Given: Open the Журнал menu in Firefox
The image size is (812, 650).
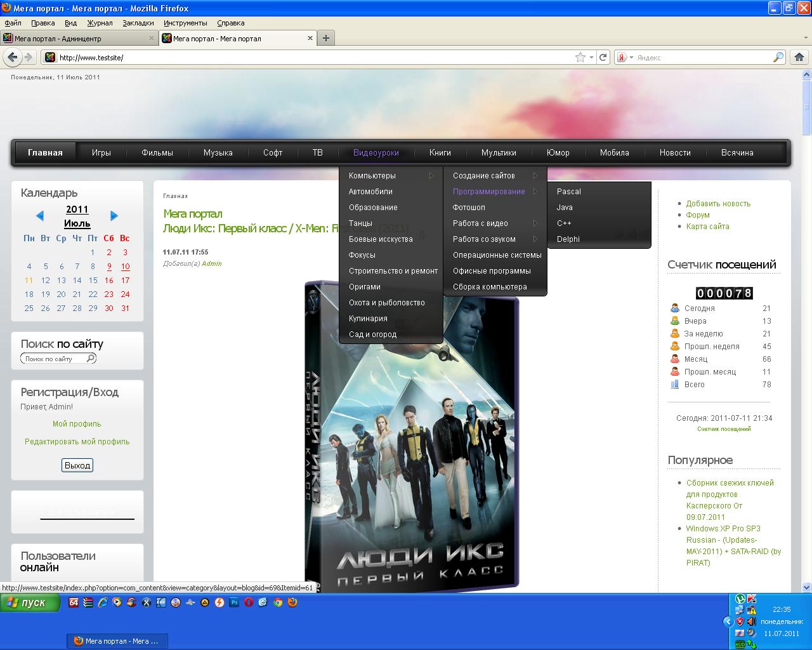Looking at the screenshot, I should click(100, 23).
